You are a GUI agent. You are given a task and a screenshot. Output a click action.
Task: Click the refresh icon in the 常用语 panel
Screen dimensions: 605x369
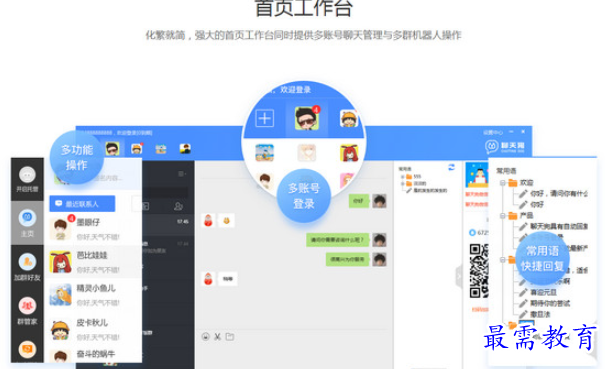[x=451, y=167]
